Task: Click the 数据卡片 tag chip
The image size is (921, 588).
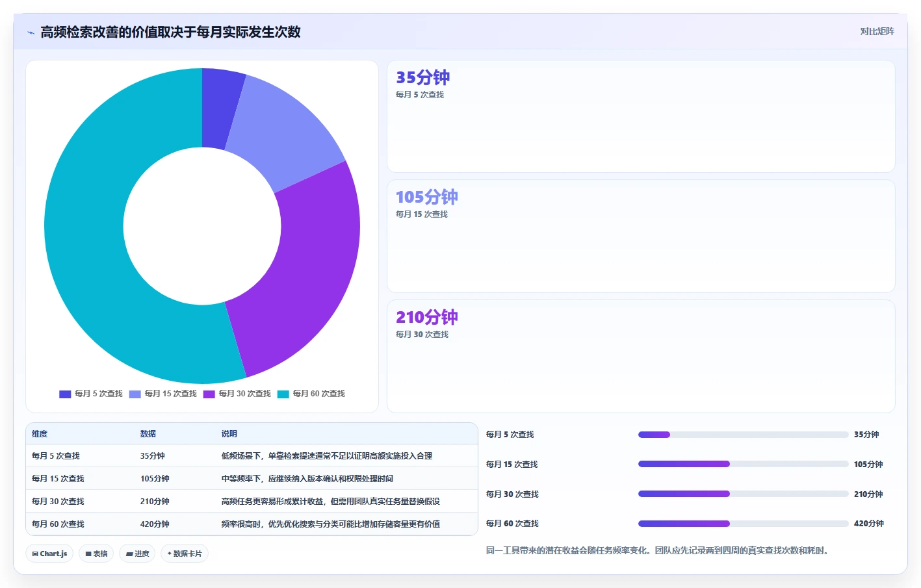Action: point(185,554)
